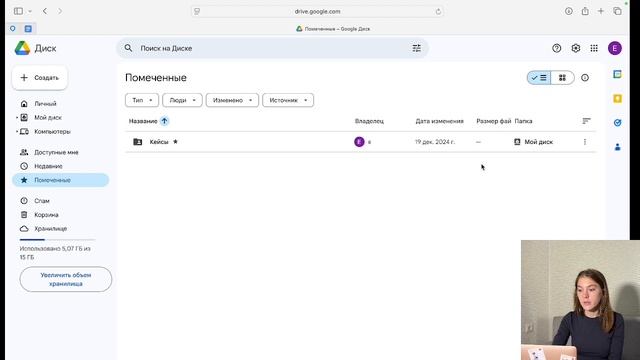The height and width of the screenshot is (360, 640).
Task: Switch to grid view layout
Action: (x=562, y=78)
